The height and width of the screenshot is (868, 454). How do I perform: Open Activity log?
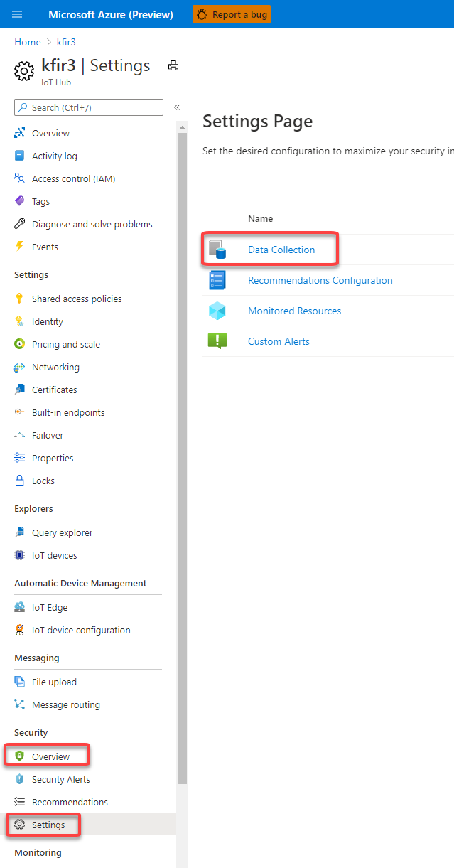55,156
